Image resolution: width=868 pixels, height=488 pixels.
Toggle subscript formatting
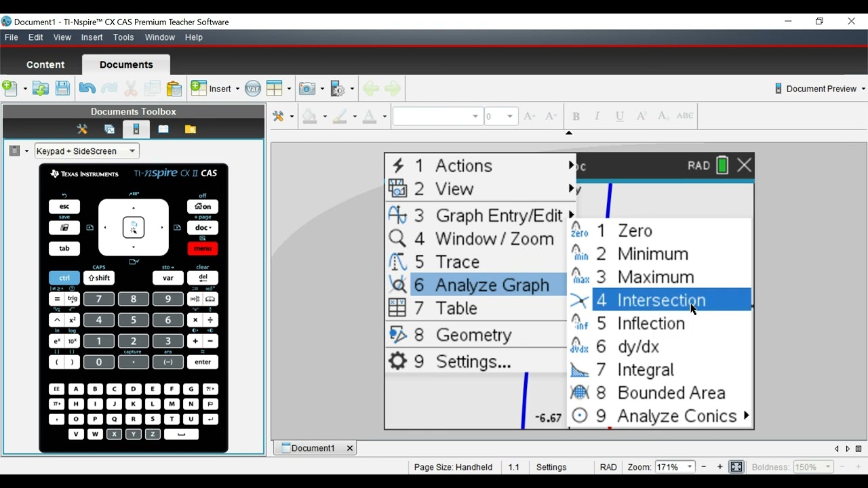tap(663, 116)
